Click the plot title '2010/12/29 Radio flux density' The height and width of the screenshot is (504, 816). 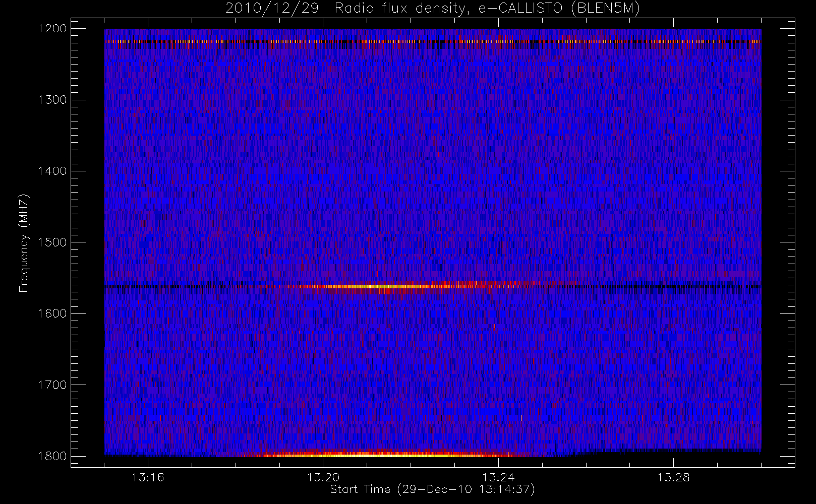[x=433, y=9]
